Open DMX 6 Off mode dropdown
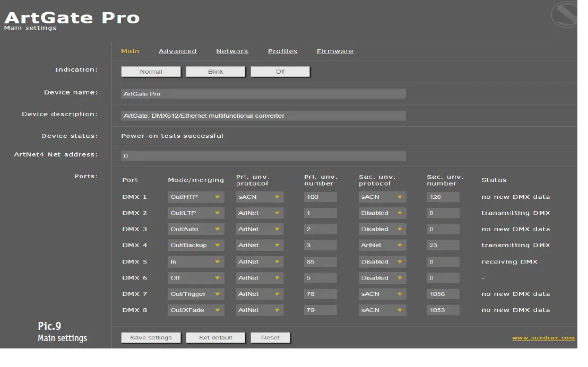Screen dimensions: 588x367 point(196,278)
